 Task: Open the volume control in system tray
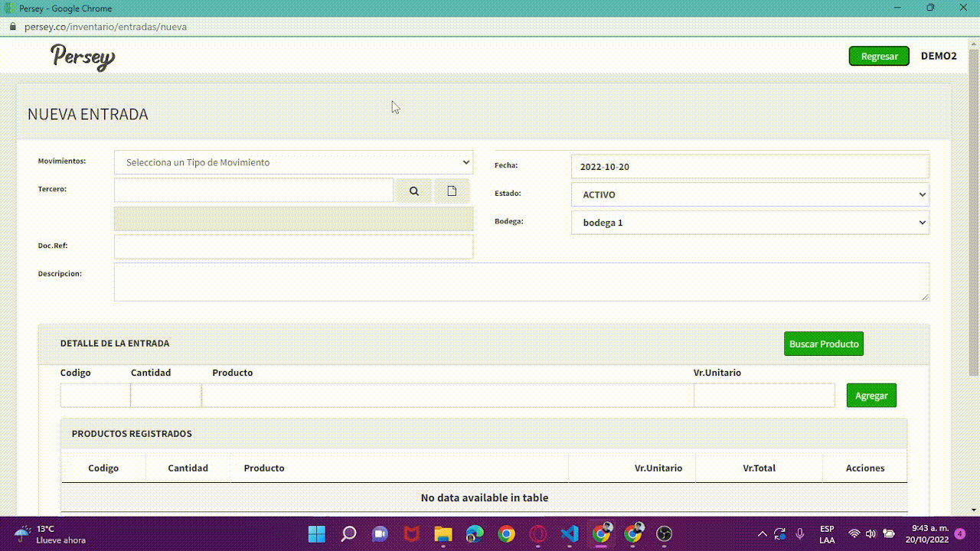(x=871, y=533)
